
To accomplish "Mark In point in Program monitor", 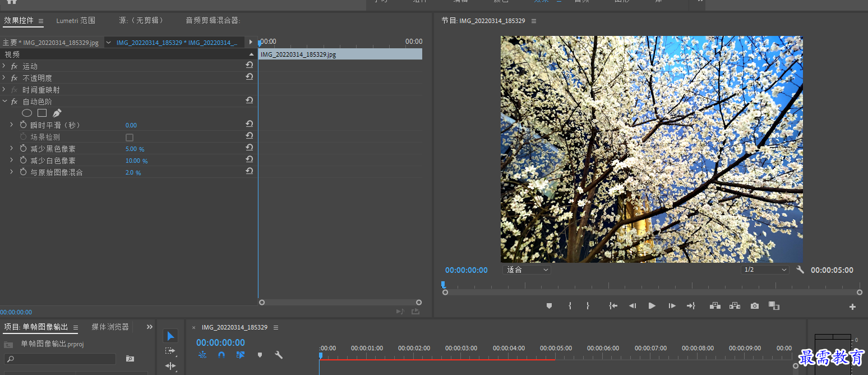I will point(570,306).
